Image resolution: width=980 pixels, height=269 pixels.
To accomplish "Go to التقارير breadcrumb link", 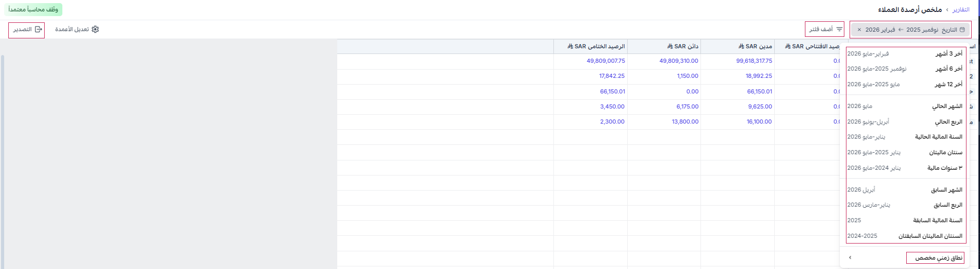I will 961,10.
